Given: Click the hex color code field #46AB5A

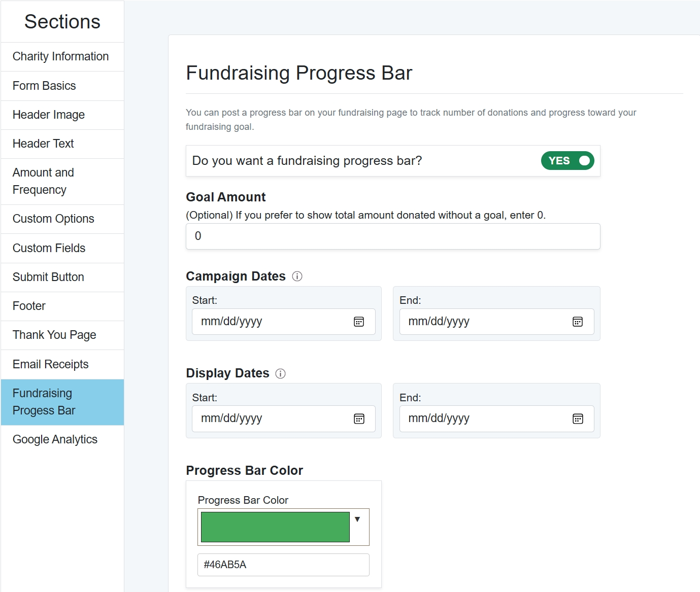Looking at the screenshot, I should [283, 565].
